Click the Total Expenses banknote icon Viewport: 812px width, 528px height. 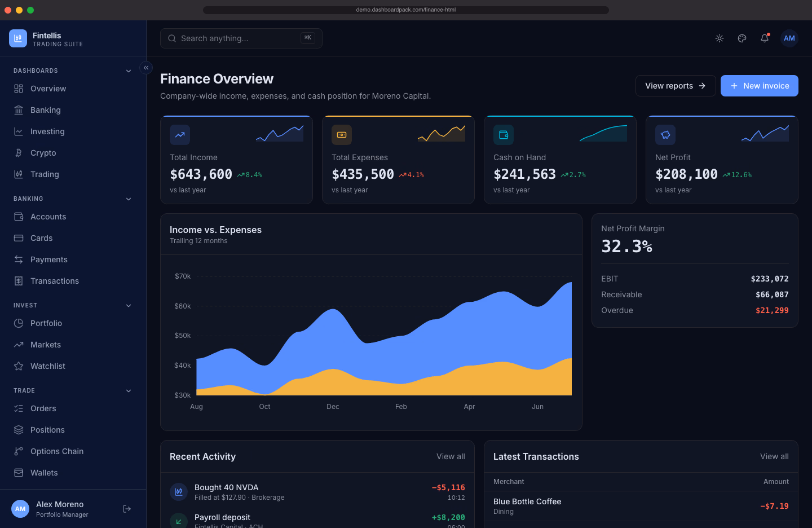pos(342,135)
